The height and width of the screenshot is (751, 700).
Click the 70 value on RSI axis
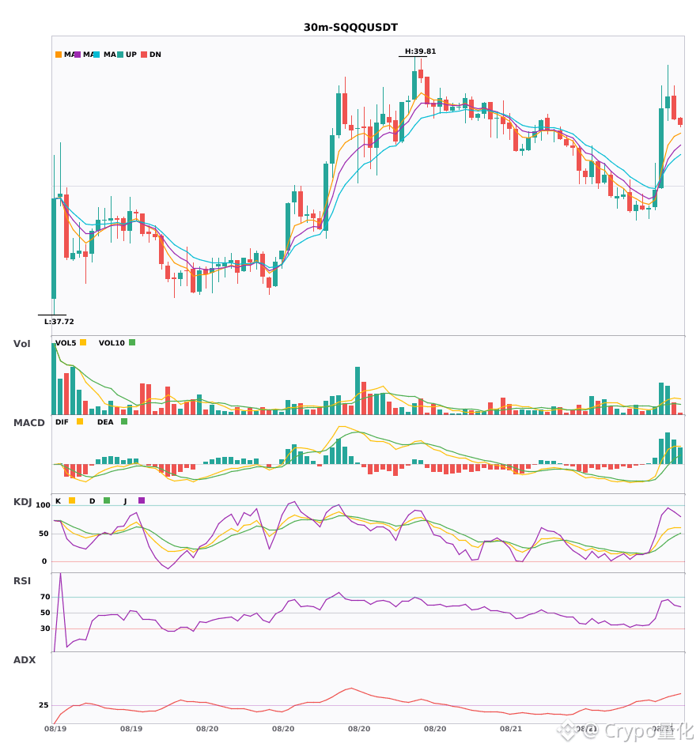(x=46, y=597)
